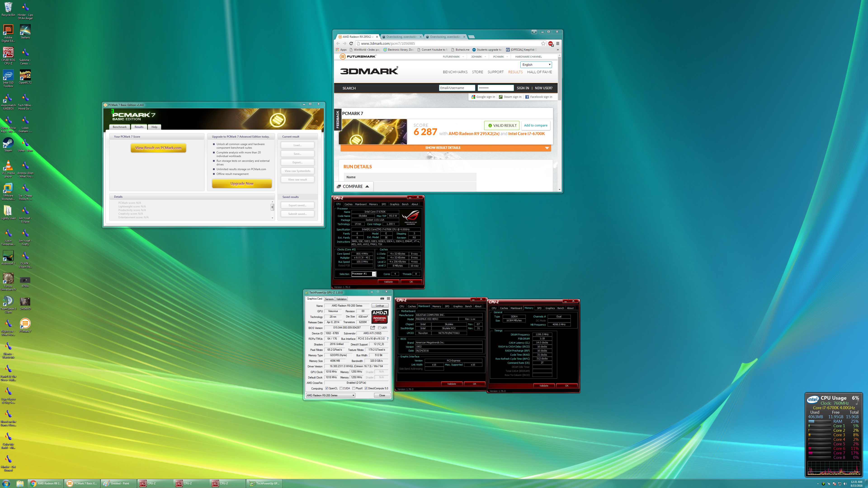Reload the page in Chrome
This screenshot has width=868, height=488.
pyautogui.click(x=351, y=43)
